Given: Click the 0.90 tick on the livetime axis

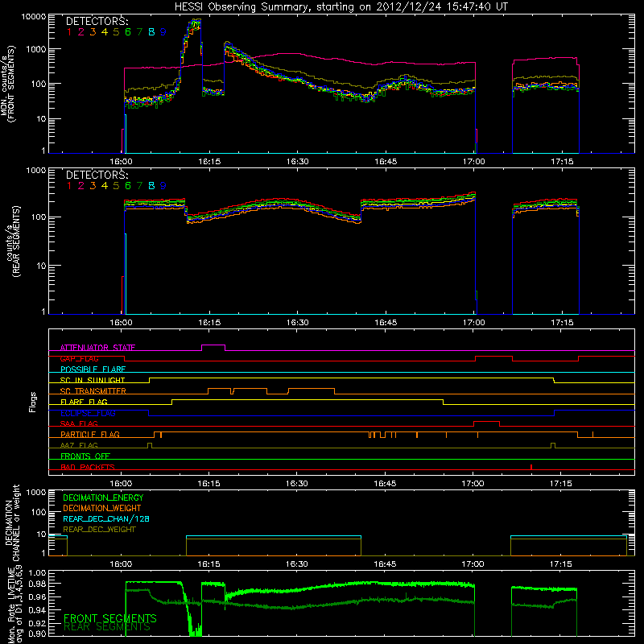Looking at the screenshot, I should tap(37, 634).
